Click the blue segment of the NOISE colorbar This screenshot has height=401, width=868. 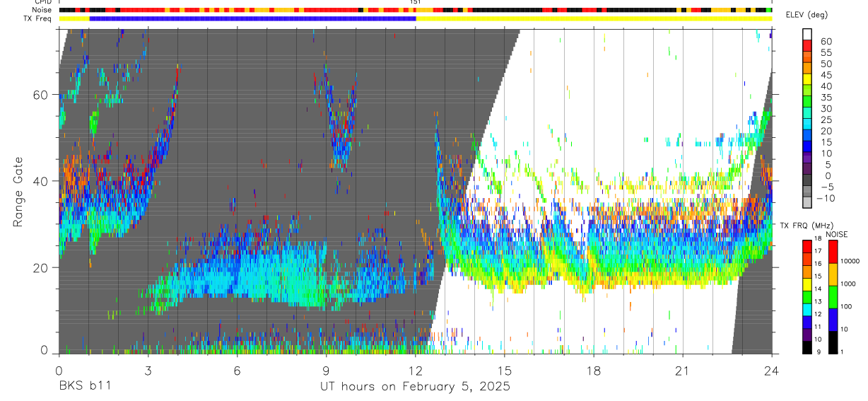(x=833, y=320)
